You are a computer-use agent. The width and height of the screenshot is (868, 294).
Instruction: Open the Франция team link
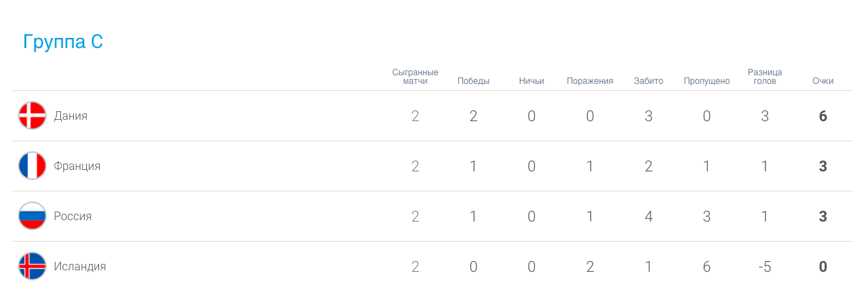pos(77,166)
